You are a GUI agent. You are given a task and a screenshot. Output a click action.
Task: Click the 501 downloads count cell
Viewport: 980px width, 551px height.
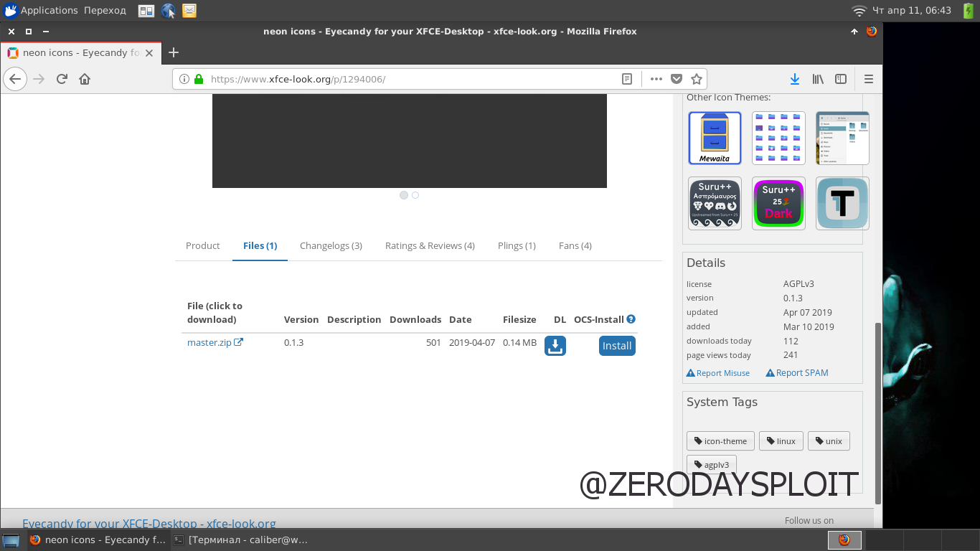click(433, 342)
